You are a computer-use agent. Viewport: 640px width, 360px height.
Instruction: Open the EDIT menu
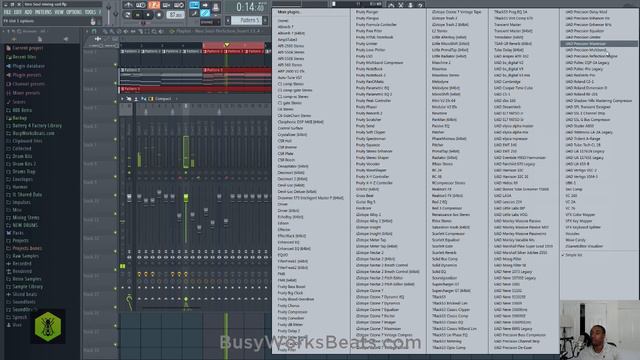coord(18,12)
